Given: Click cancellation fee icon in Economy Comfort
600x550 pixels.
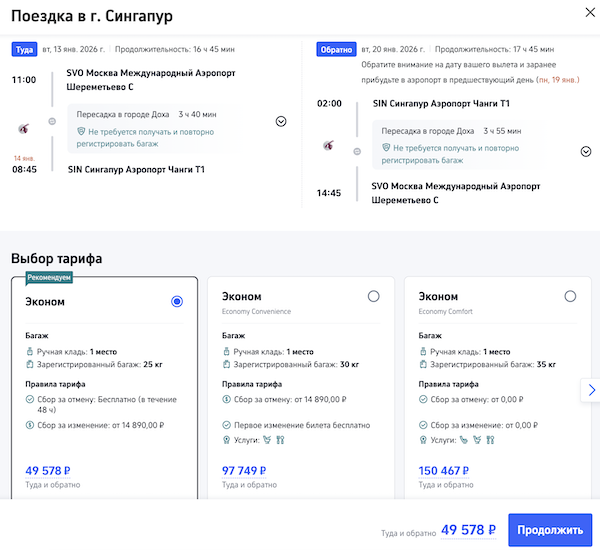Looking at the screenshot, I should click(x=423, y=400).
